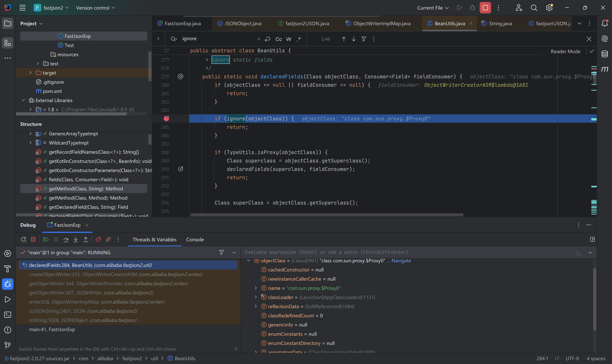This screenshot has height=364, width=612.
Task: Collapse the objectClass variable
Action: click(249, 261)
